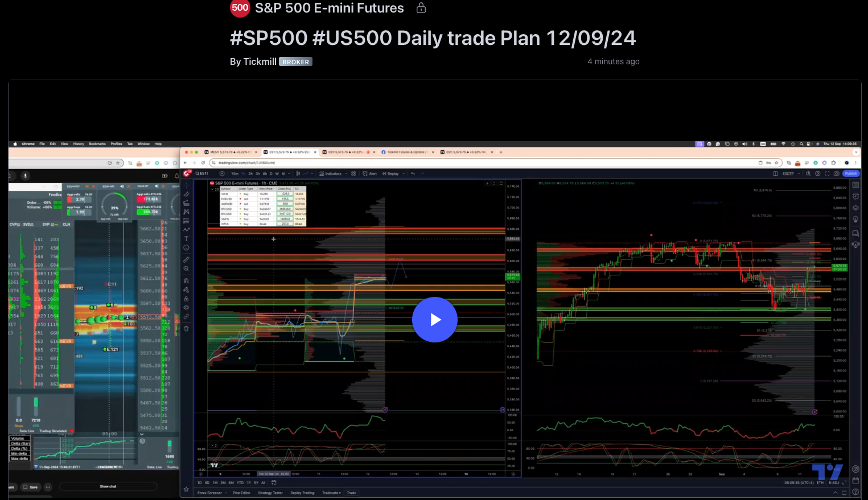This screenshot has height=500, width=868.
Task: Select the candlestick chart style icon
Action: [x=298, y=173]
